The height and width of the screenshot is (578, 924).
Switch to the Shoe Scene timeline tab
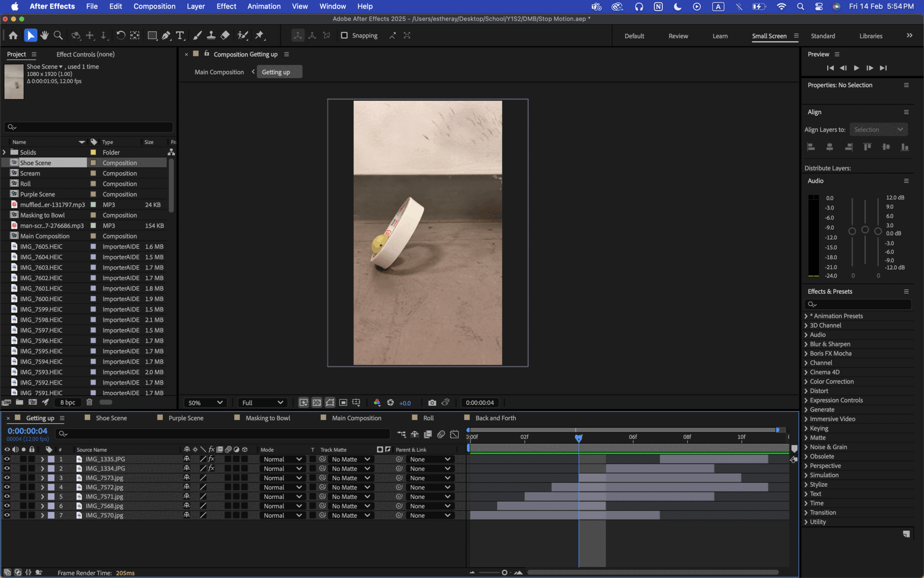111,418
